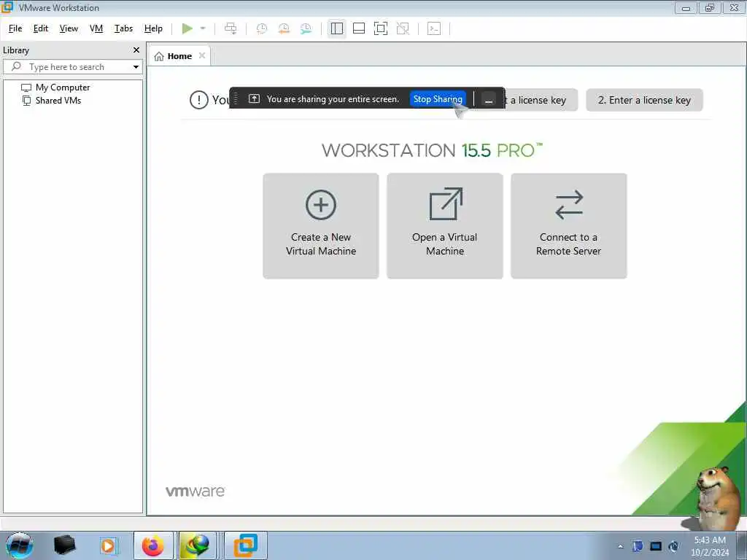
Task: Click the Windows Start button
Action: coord(20,545)
